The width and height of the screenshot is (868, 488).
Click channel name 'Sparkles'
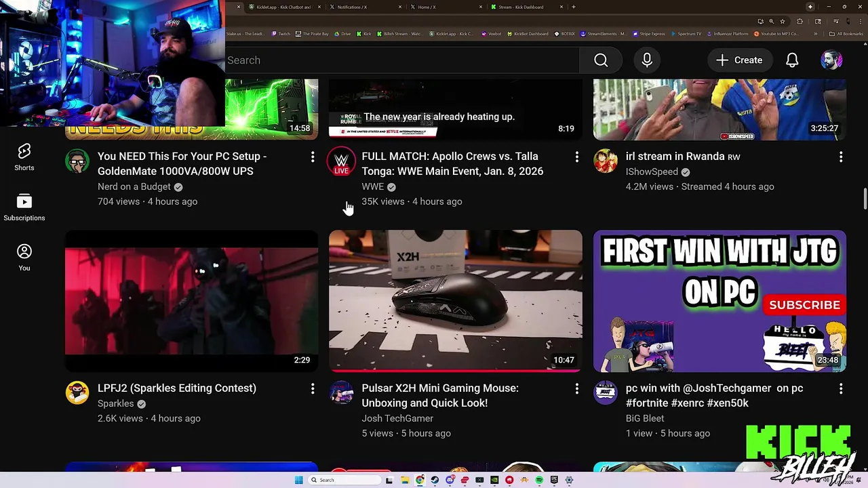tap(116, 403)
